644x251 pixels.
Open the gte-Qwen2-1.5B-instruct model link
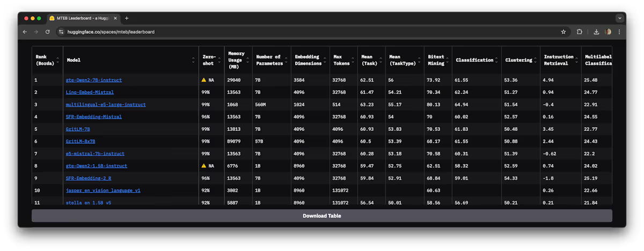coord(97,166)
